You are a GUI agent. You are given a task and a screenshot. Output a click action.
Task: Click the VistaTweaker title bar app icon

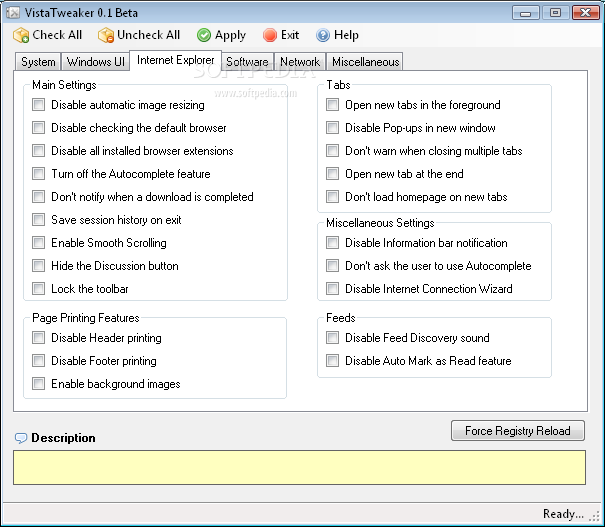(x=13, y=13)
